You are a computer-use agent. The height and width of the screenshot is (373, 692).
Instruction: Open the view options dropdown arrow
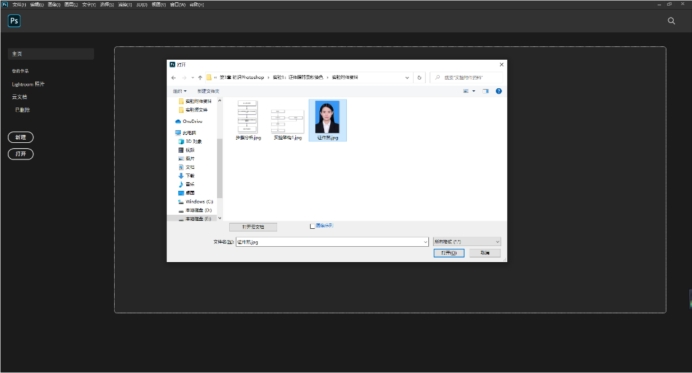pyautogui.click(x=474, y=91)
